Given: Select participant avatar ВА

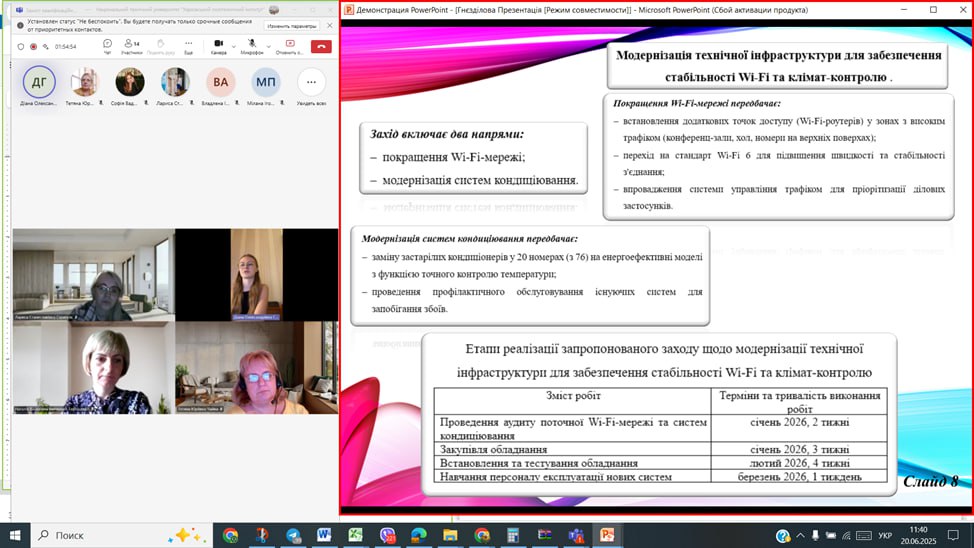Looking at the screenshot, I should pos(220,83).
